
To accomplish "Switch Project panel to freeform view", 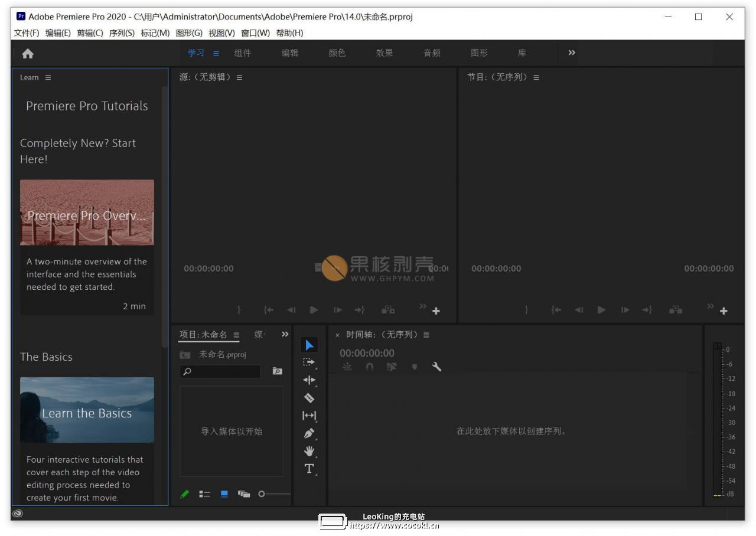I will pyautogui.click(x=244, y=494).
